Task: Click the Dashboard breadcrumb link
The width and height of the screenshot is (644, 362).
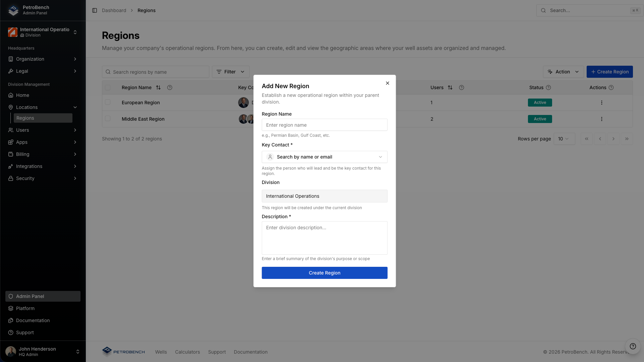Action: point(114,10)
